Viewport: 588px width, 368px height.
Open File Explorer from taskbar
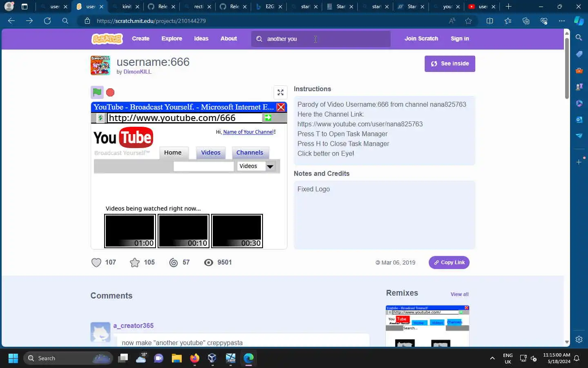click(x=176, y=358)
